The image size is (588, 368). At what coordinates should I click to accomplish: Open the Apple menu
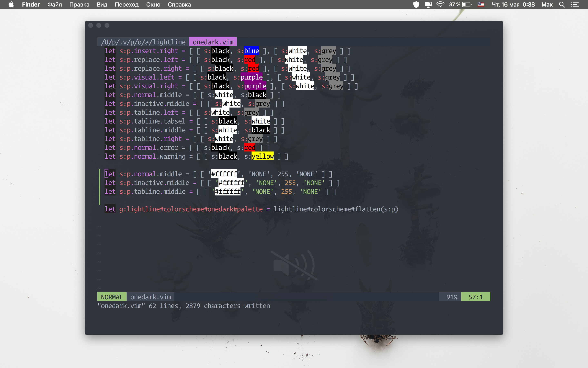(x=11, y=4)
